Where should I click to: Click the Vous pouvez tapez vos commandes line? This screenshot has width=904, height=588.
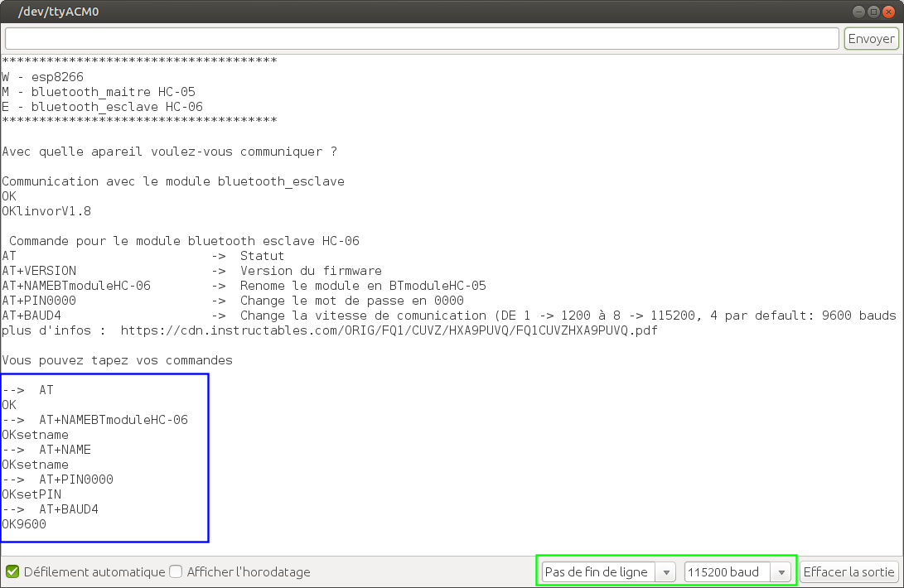[x=117, y=360]
